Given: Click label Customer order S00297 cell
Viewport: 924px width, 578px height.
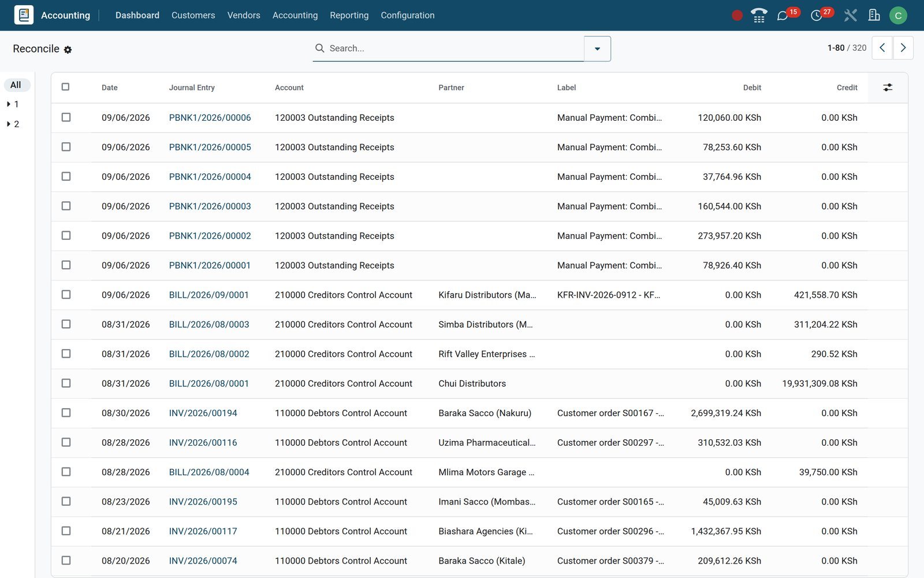Looking at the screenshot, I should click(610, 443).
